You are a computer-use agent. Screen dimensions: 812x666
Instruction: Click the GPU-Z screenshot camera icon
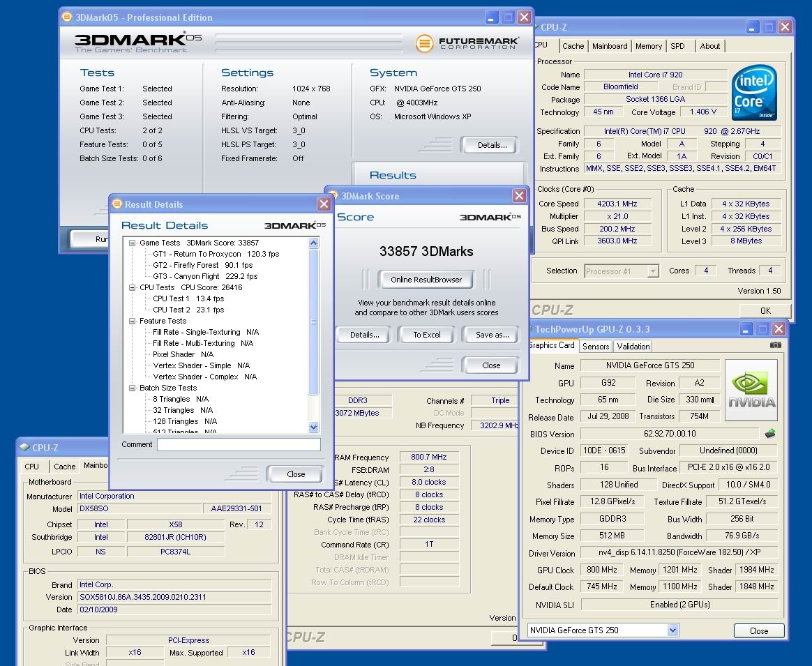[775, 345]
